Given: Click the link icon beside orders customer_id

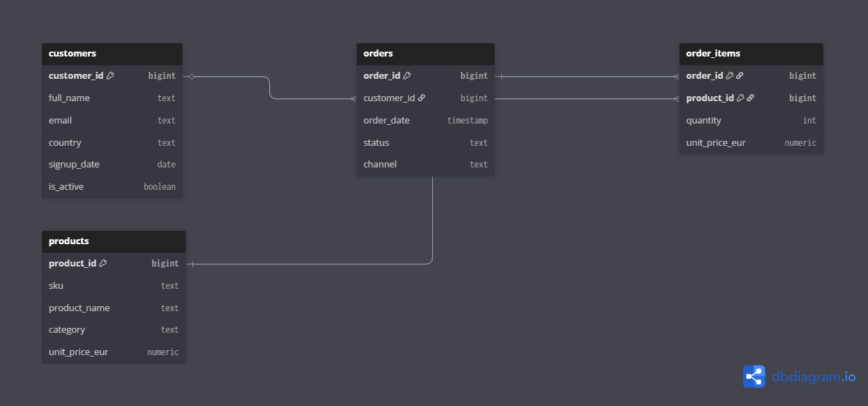Looking at the screenshot, I should (422, 98).
